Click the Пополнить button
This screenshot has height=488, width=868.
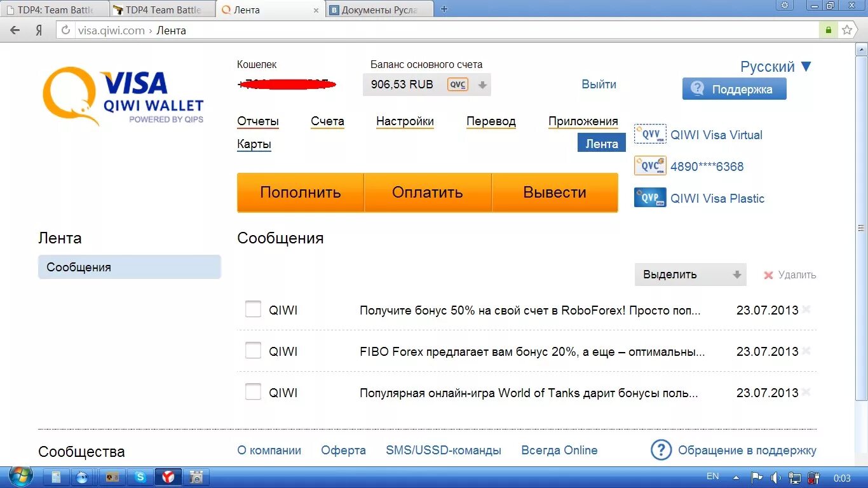pyautogui.click(x=301, y=192)
